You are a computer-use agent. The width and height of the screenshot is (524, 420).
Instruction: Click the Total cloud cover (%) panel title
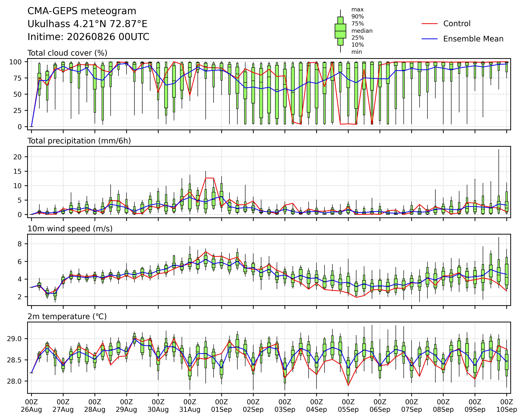pos(67,53)
